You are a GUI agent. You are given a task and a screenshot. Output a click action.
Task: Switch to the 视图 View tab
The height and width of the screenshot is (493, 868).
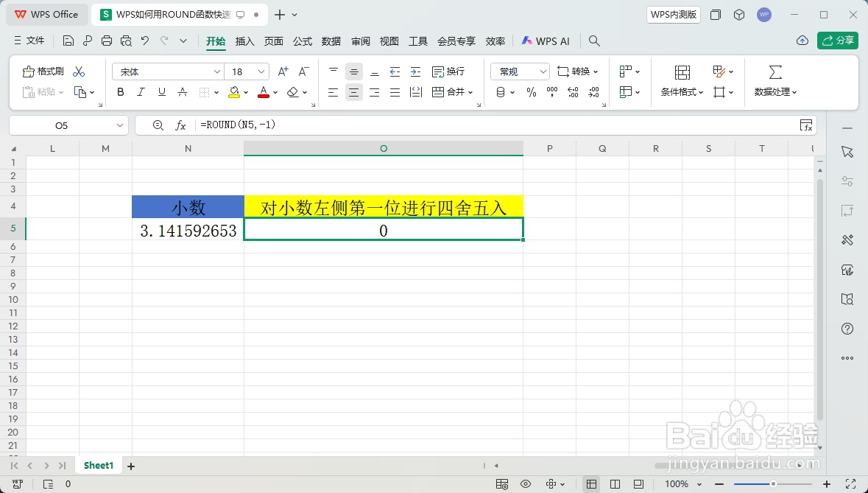coord(389,41)
